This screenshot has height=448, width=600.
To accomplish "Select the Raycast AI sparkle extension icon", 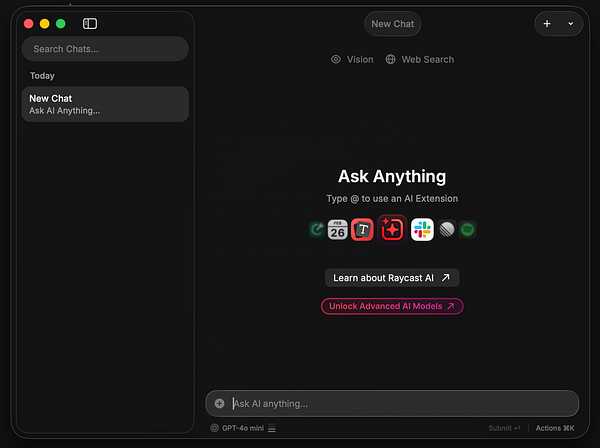I will click(x=392, y=229).
